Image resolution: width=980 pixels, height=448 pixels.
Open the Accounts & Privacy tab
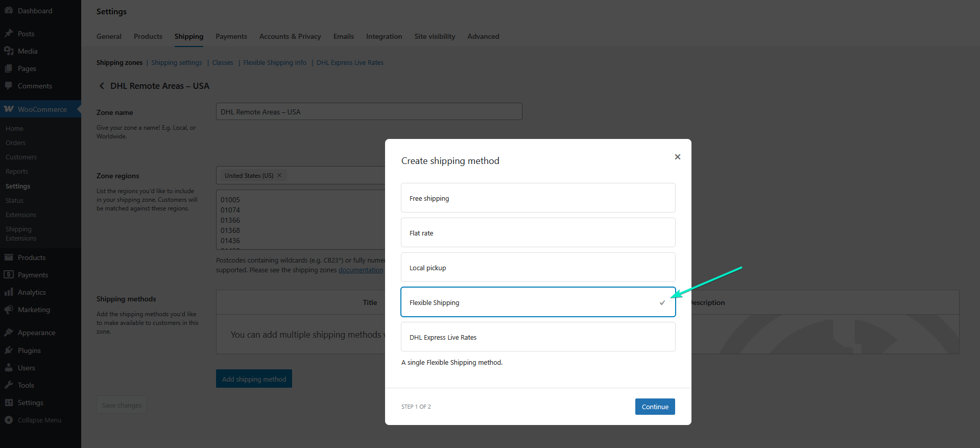point(290,36)
